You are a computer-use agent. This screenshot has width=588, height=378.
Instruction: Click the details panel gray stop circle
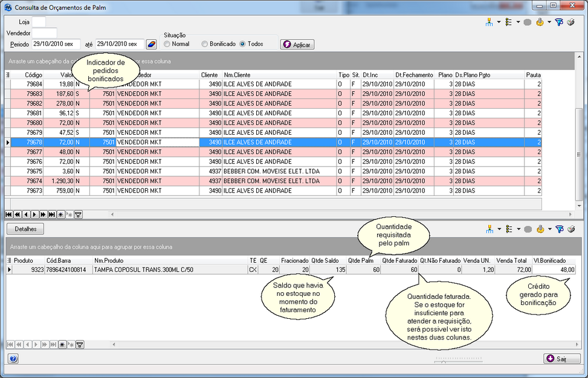pyautogui.click(x=528, y=229)
